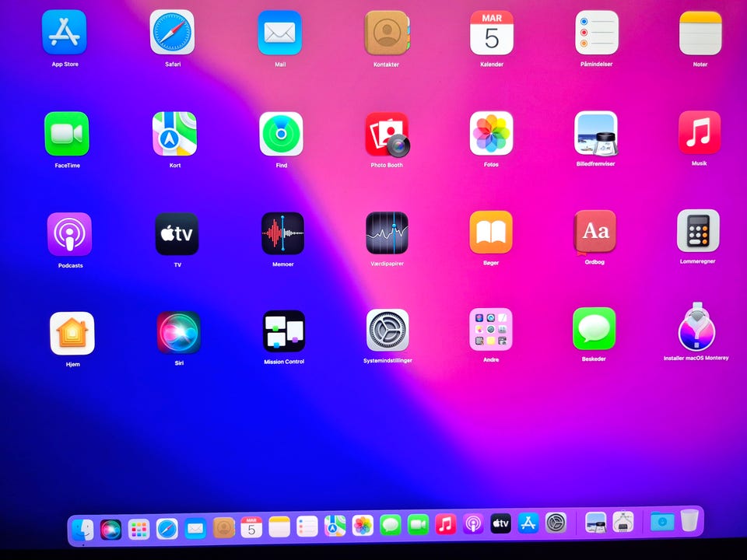
Task: Open Safari from the Dock
Action: tap(167, 529)
